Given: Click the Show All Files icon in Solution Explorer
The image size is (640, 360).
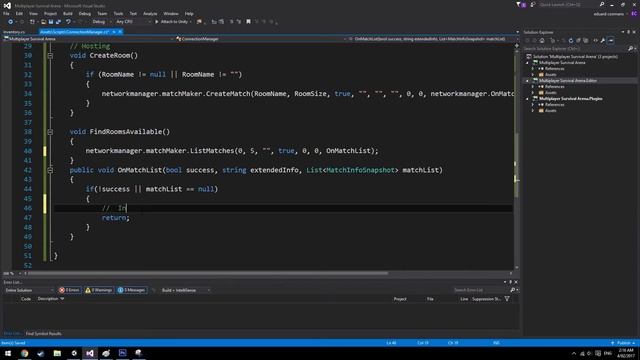Looking at the screenshot, I should tap(586, 40).
